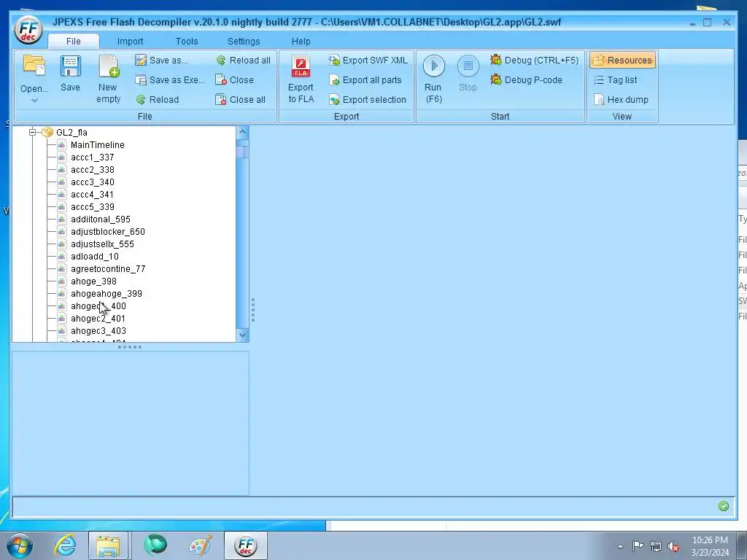Screen dimensions: 747x560
Task: Click Reload all button
Action: tap(243, 61)
